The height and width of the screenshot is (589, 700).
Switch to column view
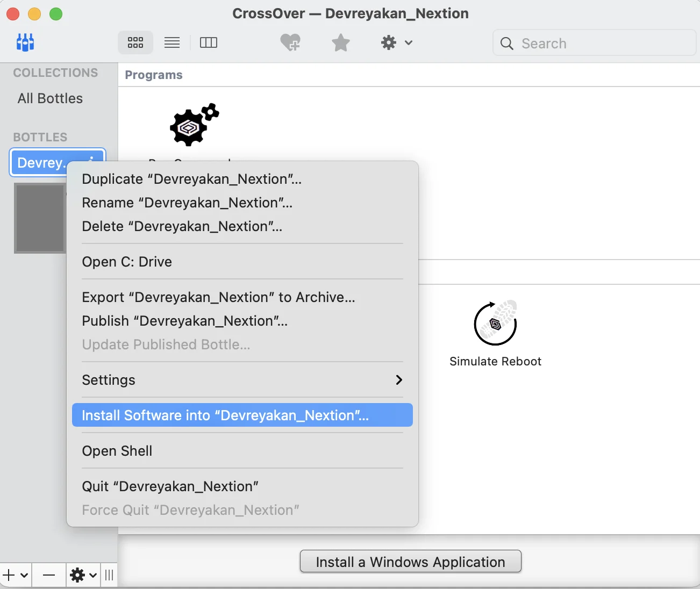[x=209, y=42]
